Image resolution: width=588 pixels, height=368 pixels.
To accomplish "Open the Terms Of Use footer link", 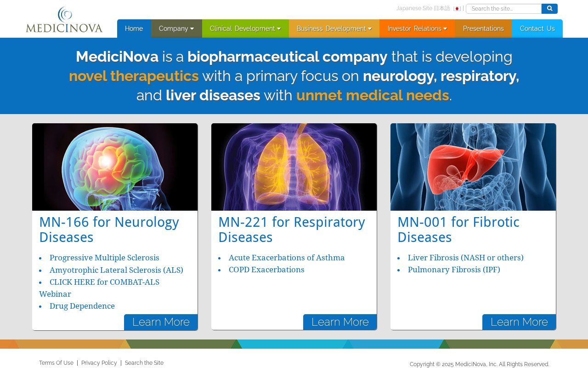I will tap(56, 363).
